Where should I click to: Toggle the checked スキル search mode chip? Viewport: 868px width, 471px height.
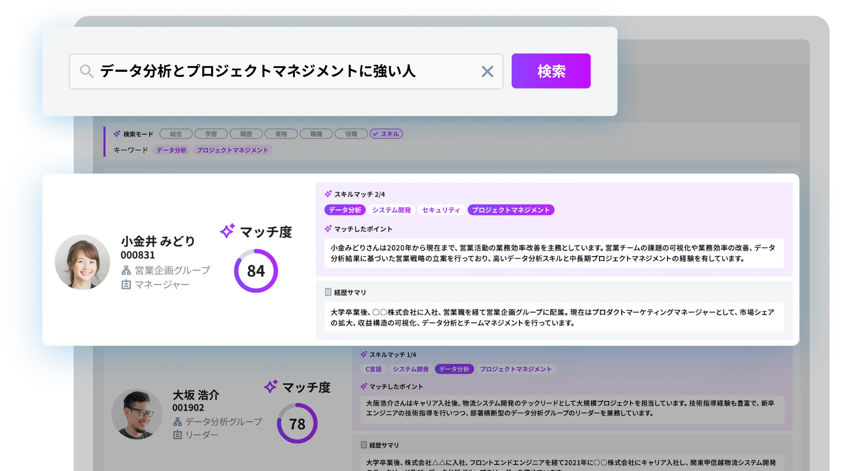pyautogui.click(x=386, y=134)
